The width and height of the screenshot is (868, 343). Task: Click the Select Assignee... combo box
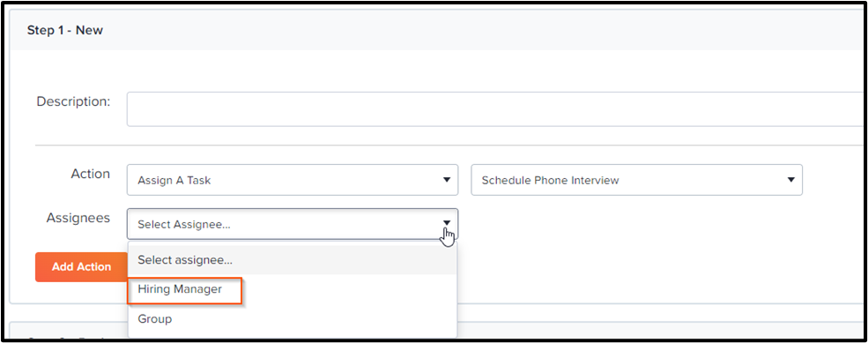pyautogui.click(x=293, y=224)
